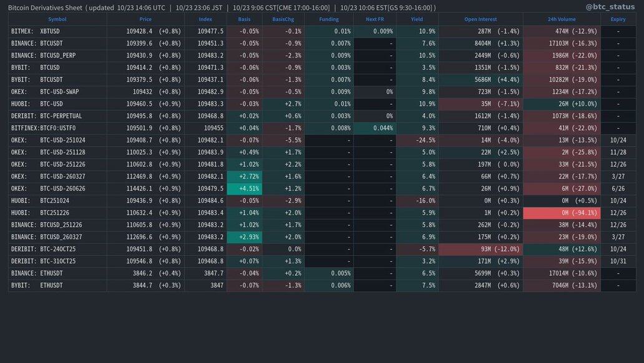The height and width of the screenshot is (363, 644).
Task: Click the +2.93% basis cell for BTCUSD_260327
Action: pos(245,237)
